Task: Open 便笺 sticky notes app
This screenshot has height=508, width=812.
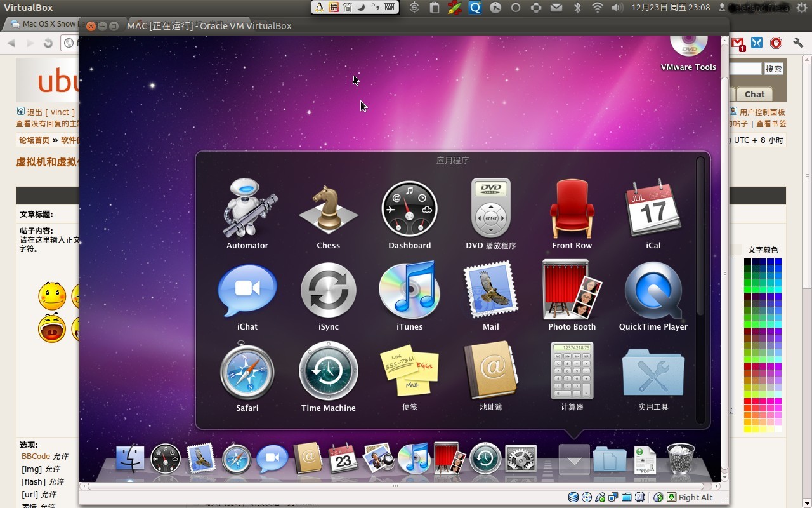Action: tap(410, 370)
